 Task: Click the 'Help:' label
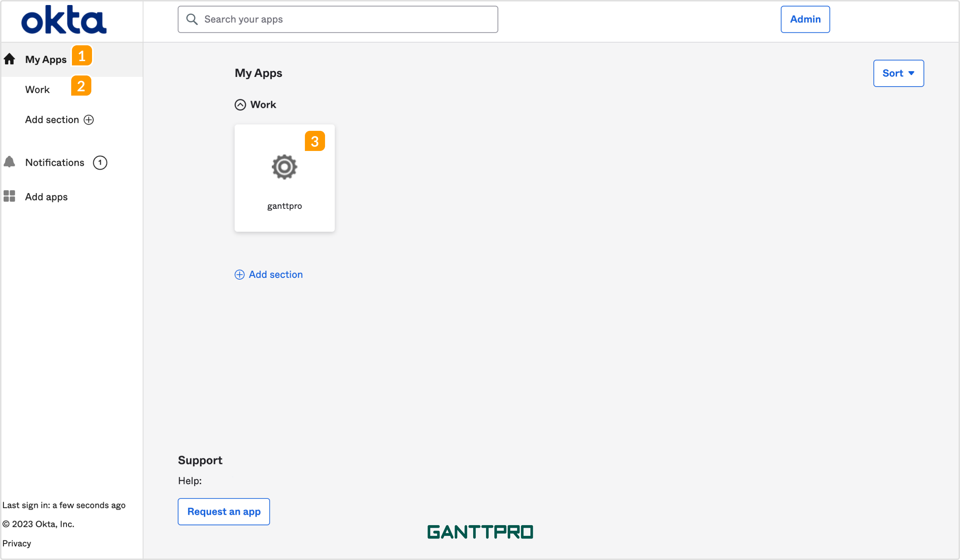point(190,481)
